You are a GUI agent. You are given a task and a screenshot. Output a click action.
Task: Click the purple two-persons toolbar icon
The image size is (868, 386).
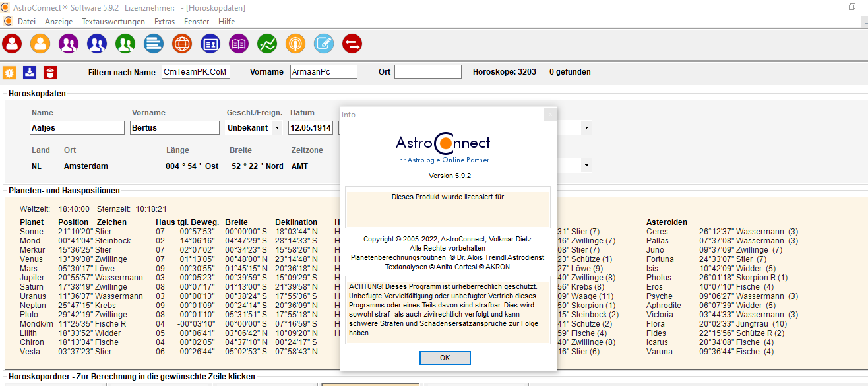[x=69, y=44]
